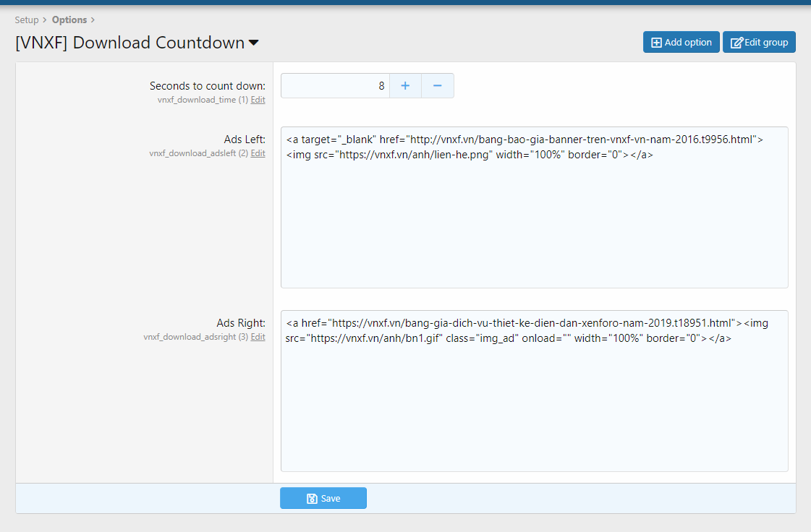Focus the seconds to count down number field
The width and height of the screenshot is (811, 532).
(x=335, y=86)
